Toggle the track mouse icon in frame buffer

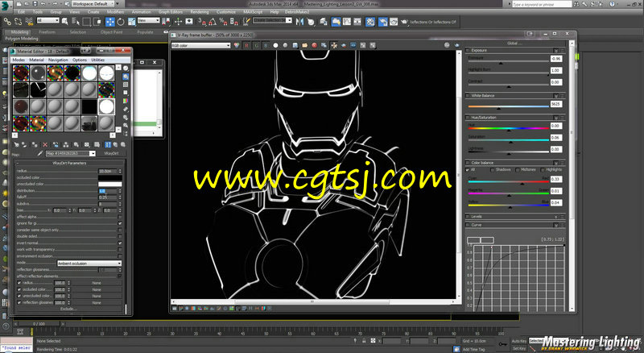tap(334, 45)
